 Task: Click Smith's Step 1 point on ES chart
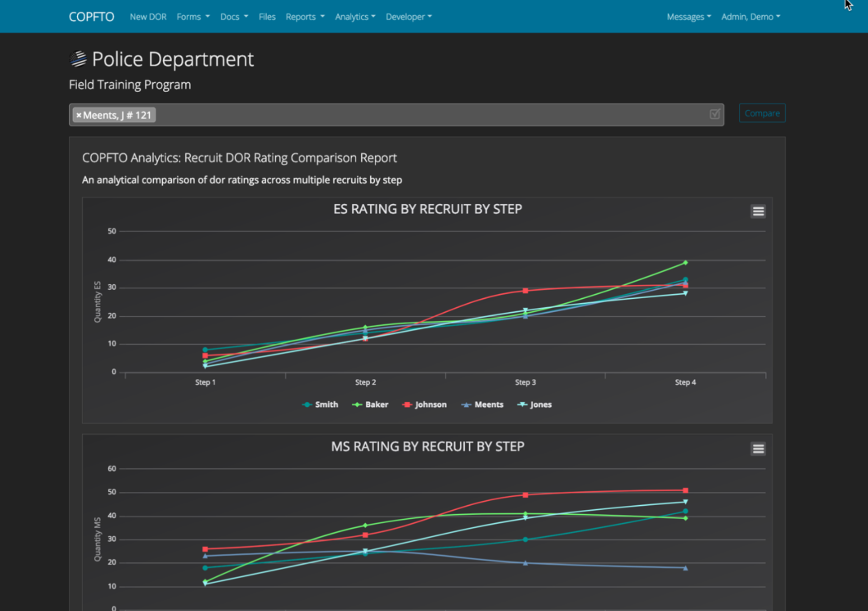pyautogui.click(x=205, y=350)
